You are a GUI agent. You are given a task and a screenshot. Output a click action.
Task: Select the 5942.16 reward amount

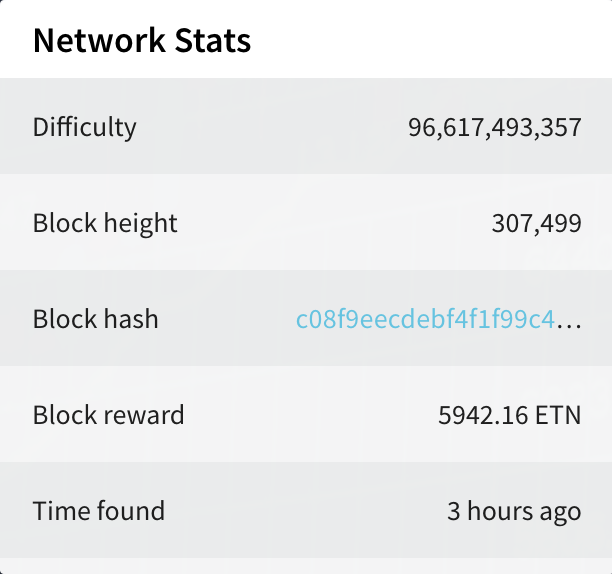pos(483,415)
